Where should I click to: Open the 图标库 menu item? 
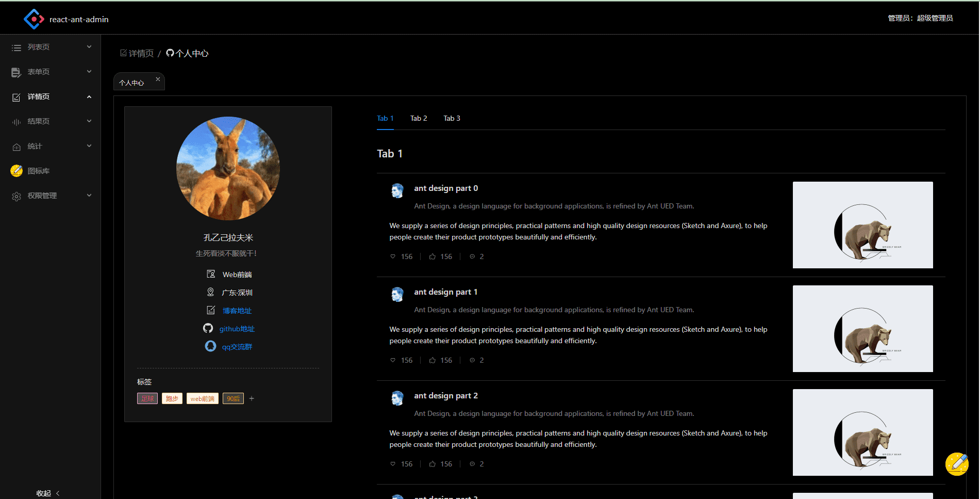coord(50,171)
